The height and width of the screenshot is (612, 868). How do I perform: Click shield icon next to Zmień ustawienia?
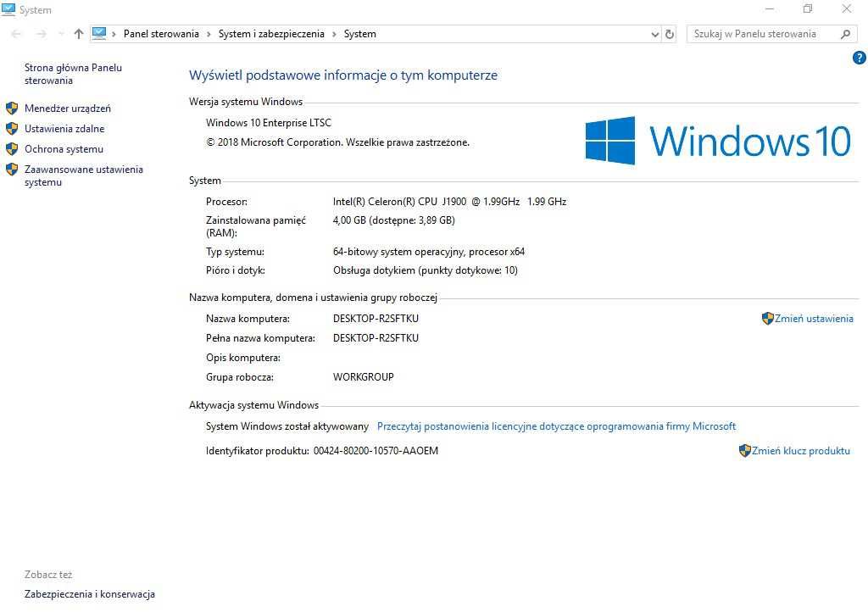point(767,318)
